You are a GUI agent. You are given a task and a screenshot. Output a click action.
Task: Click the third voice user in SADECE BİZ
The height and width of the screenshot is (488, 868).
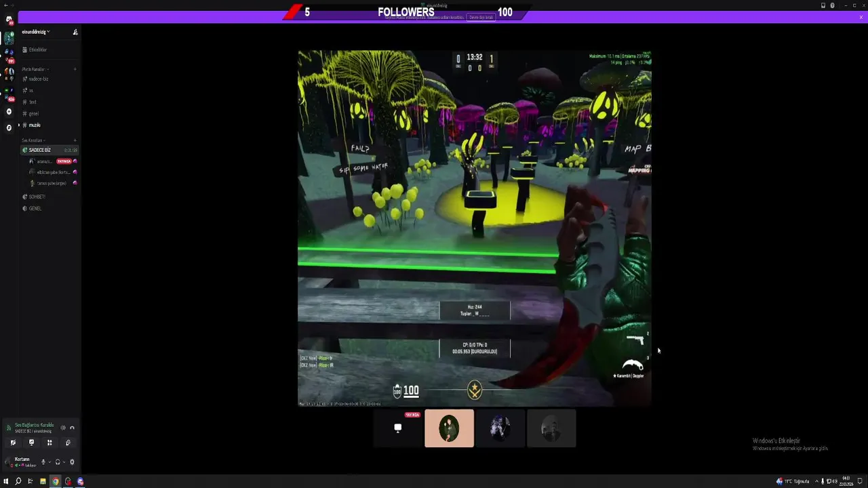coord(53,183)
